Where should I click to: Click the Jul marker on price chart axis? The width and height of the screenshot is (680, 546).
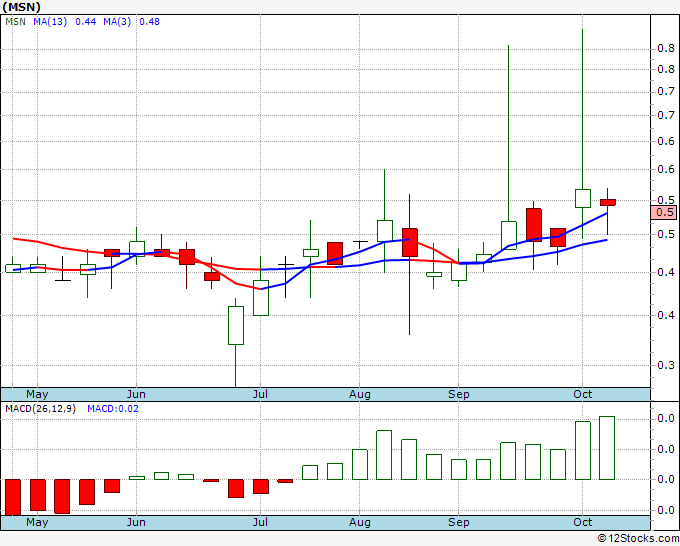260,394
